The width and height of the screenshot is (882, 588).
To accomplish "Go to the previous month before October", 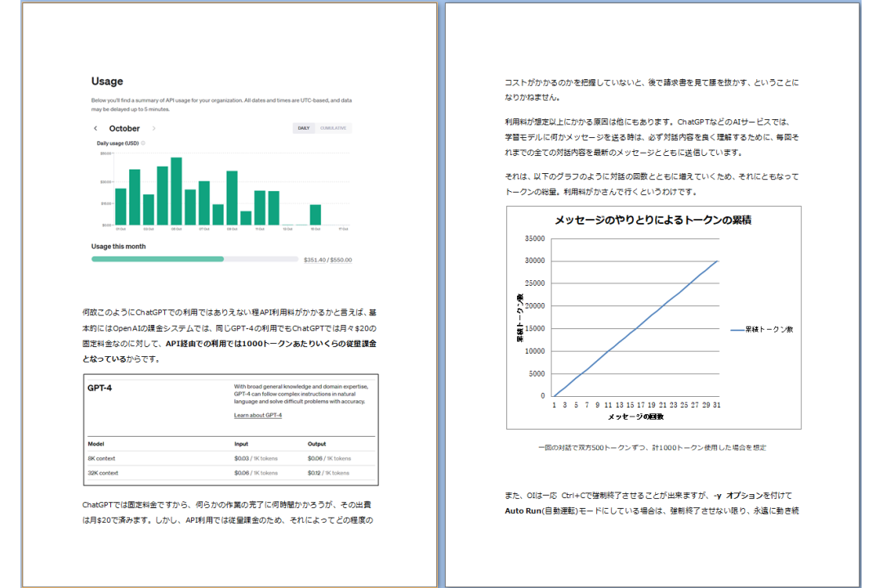I will pos(96,128).
